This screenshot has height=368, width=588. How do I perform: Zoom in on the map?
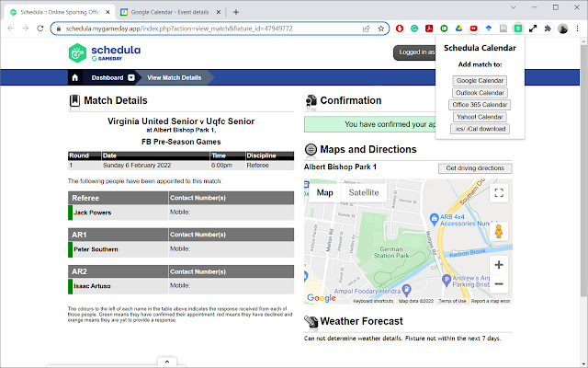coord(499,265)
